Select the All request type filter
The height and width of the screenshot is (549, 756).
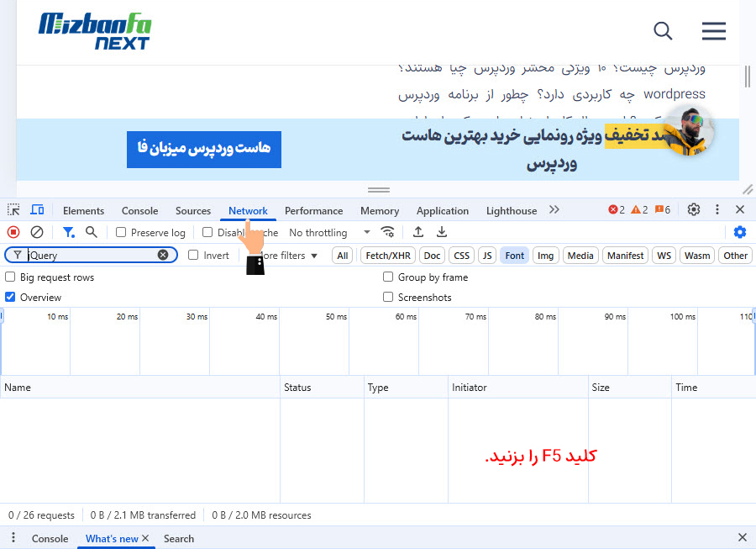[343, 256]
